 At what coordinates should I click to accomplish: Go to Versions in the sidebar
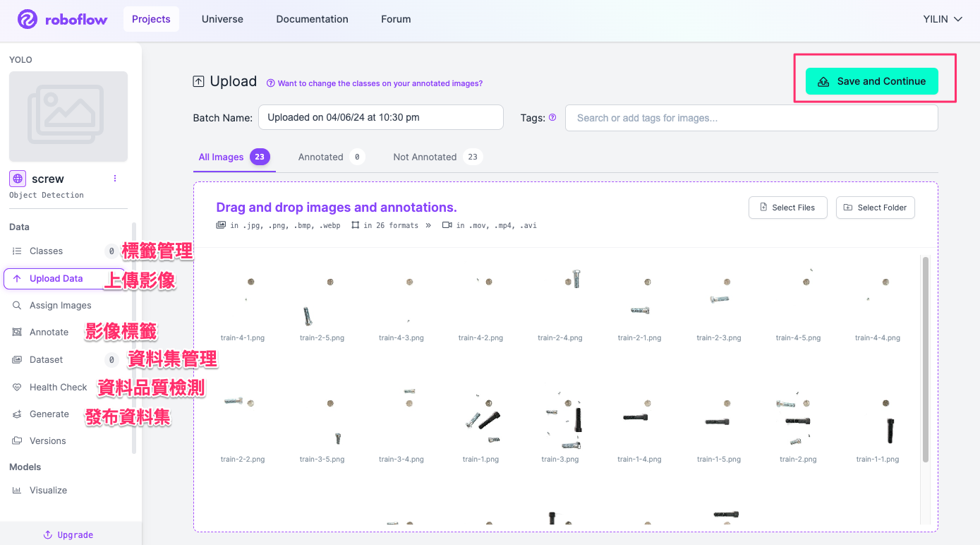47,441
